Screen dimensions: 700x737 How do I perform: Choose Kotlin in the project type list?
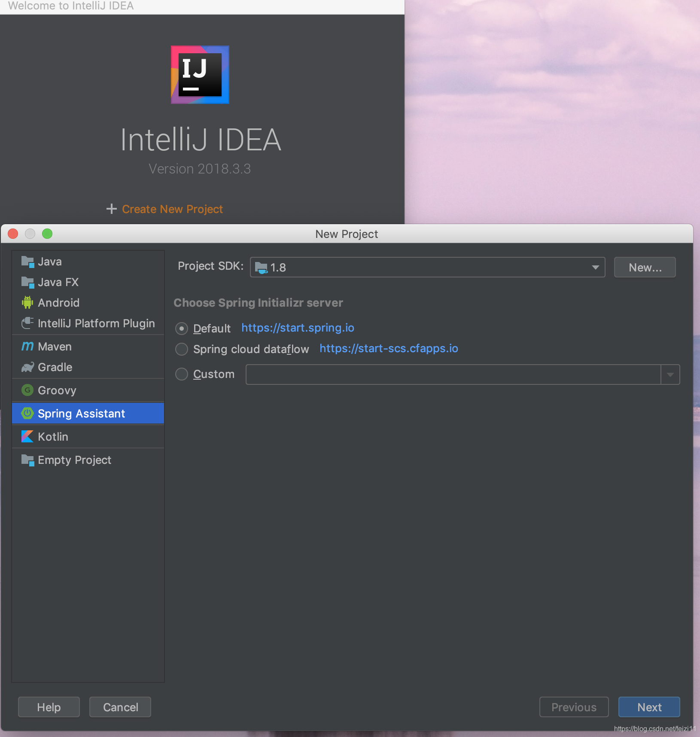click(88, 437)
